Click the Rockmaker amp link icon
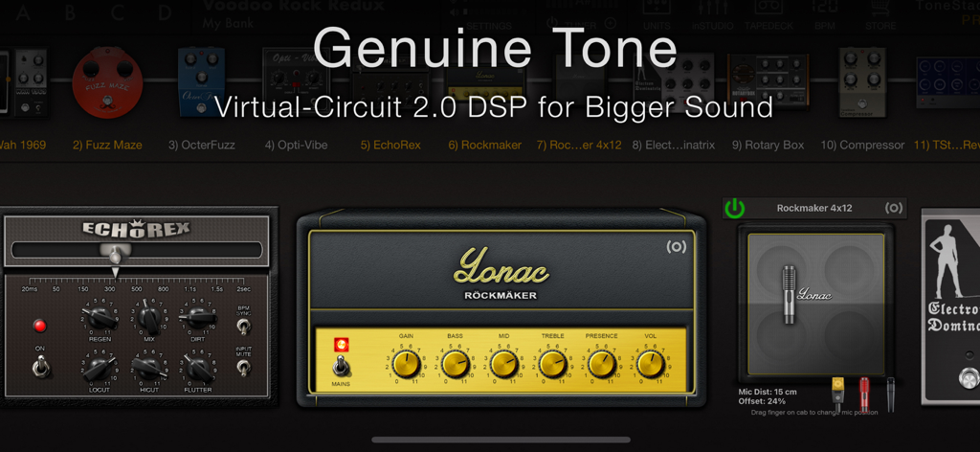This screenshot has width=980, height=452. click(x=676, y=247)
